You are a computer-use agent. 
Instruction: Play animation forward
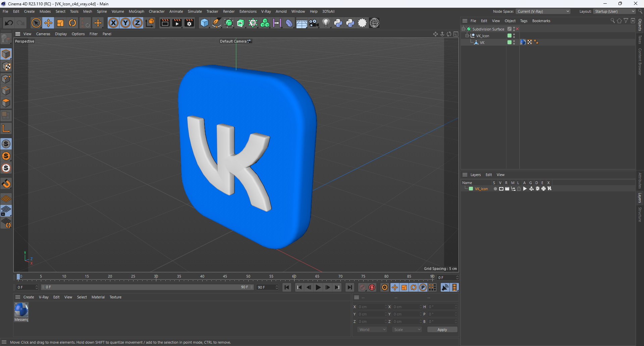click(318, 287)
